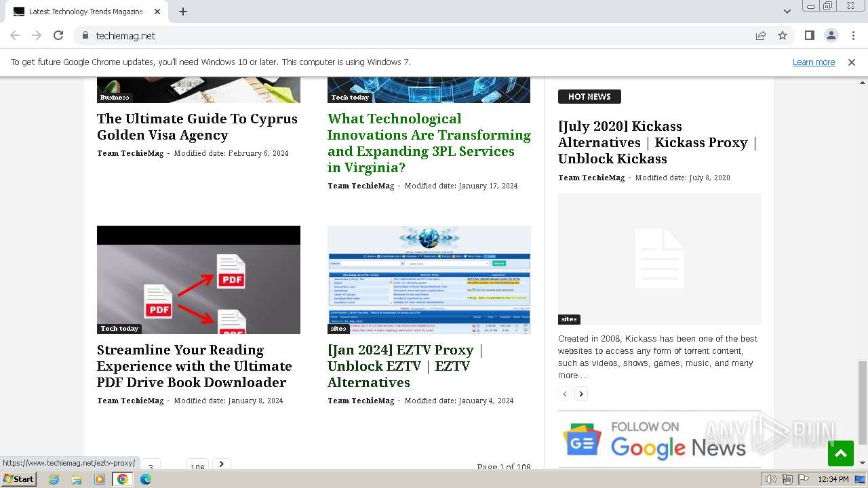Open Kickass article placeholder thumbnail
The height and width of the screenshot is (488, 868).
click(660, 259)
